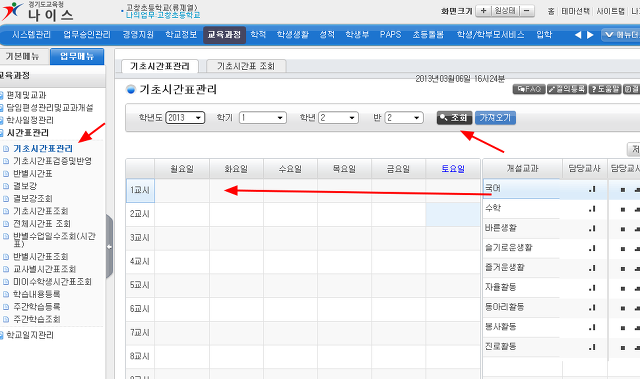
Task: Click the 나의업무-고창초등학교 link
Action: coord(163,15)
